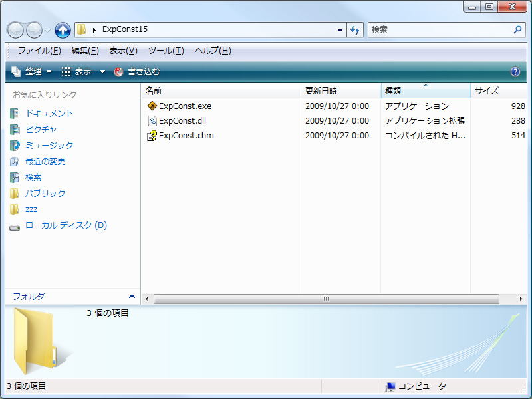Viewport: 532px width, 399px height.
Task: Click the horizontal scrollbar thumb
Action: tap(326, 299)
